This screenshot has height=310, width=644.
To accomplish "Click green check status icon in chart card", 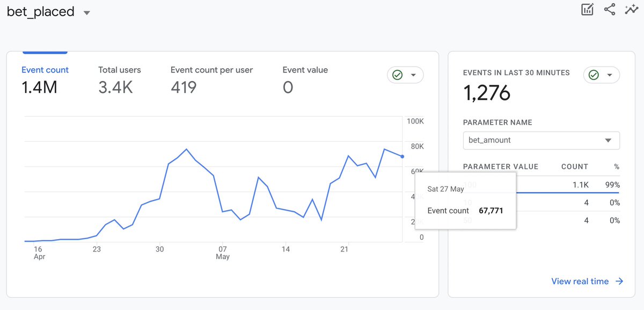I will click(x=398, y=75).
